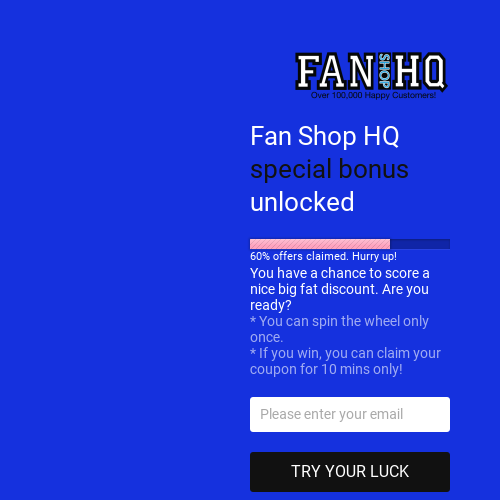Click the dark unfilled part of progress bar
Screen dimensions: 500x500
(x=420, y=244)
